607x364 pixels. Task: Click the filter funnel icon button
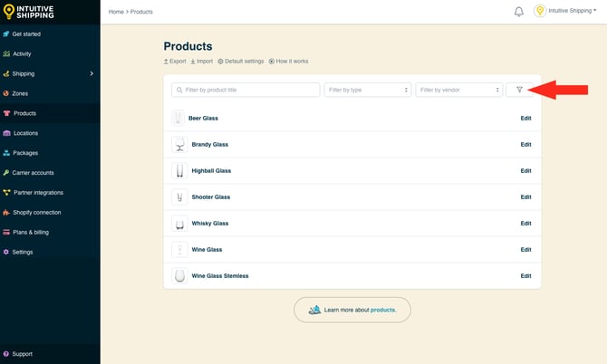(519, 90)
